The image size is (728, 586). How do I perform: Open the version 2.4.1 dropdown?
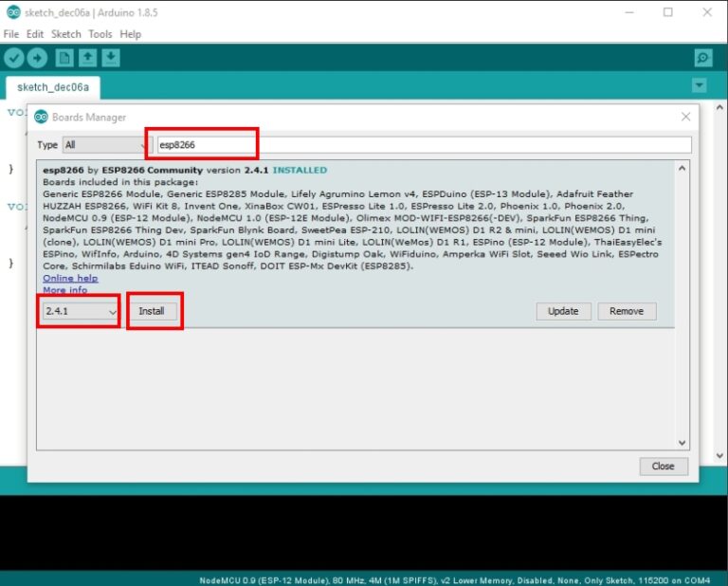point(80,311)
